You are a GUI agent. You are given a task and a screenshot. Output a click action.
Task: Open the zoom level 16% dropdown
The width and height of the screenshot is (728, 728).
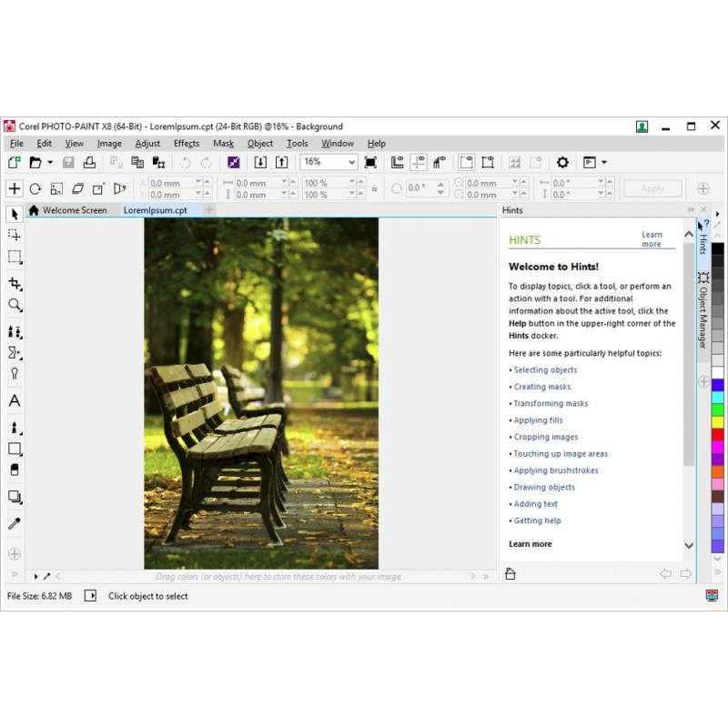point(351,162)
